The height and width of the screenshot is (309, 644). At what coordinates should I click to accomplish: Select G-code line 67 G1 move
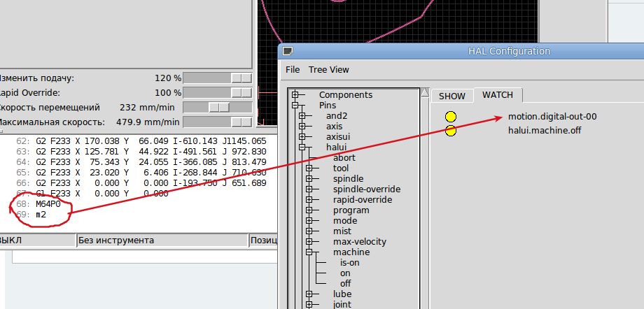(92, 193)
